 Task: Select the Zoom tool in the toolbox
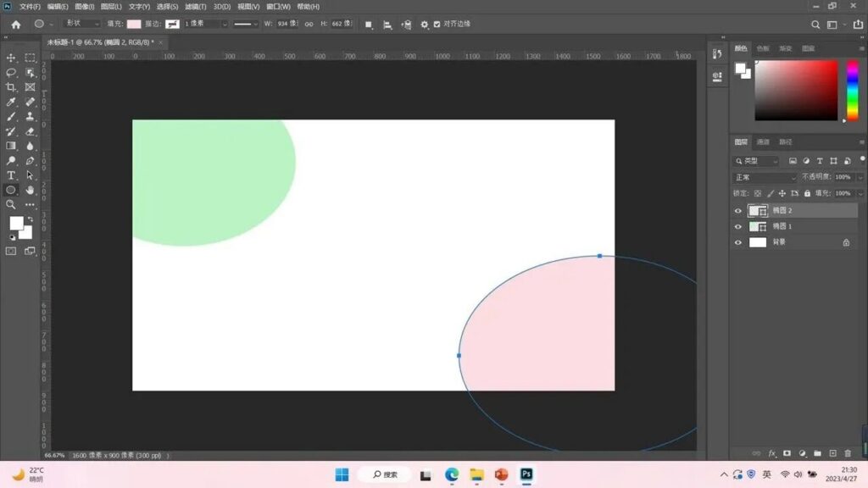(x=11, y=205)
